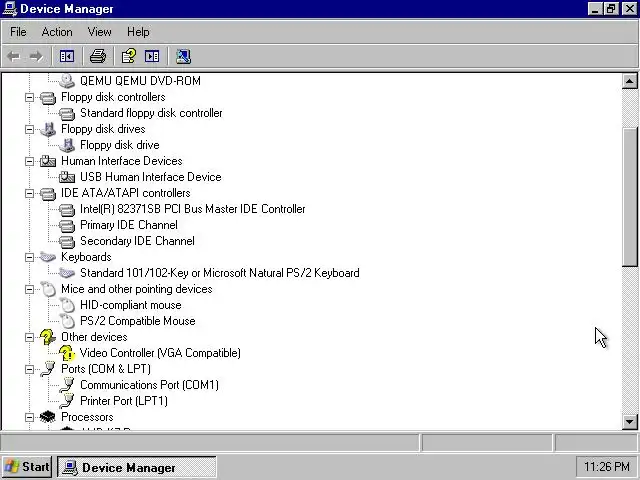Select the Secondary IDE Channel label
Image resolution: width=640 pixels, height=480 pixels.
[x=137, y=241]
